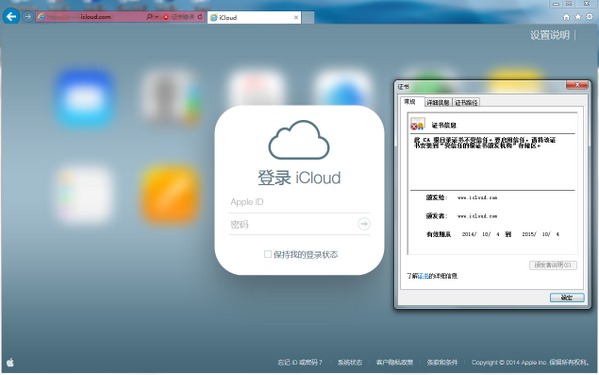Enable the 保持我的登录状态 checkbox
The height and width of the screenshot is (375, 599).
click(x=268, y=254)
